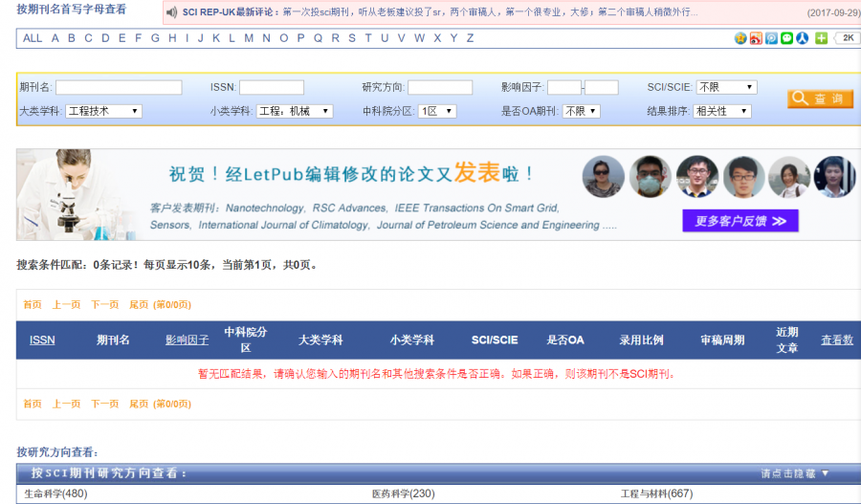Open the 大类学科 dropdown (工程技术)
This screenshot has width=861, height=504.
[103, 111]
